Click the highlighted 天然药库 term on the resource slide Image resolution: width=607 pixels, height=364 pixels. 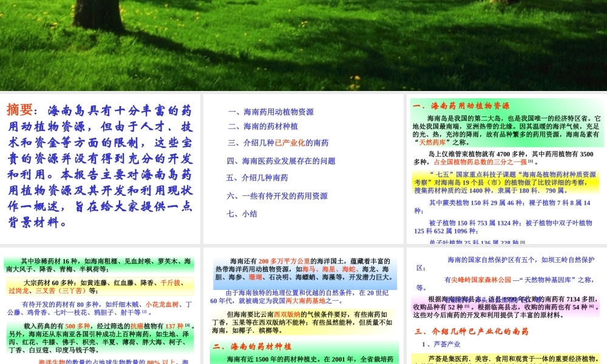click(432, 142)
